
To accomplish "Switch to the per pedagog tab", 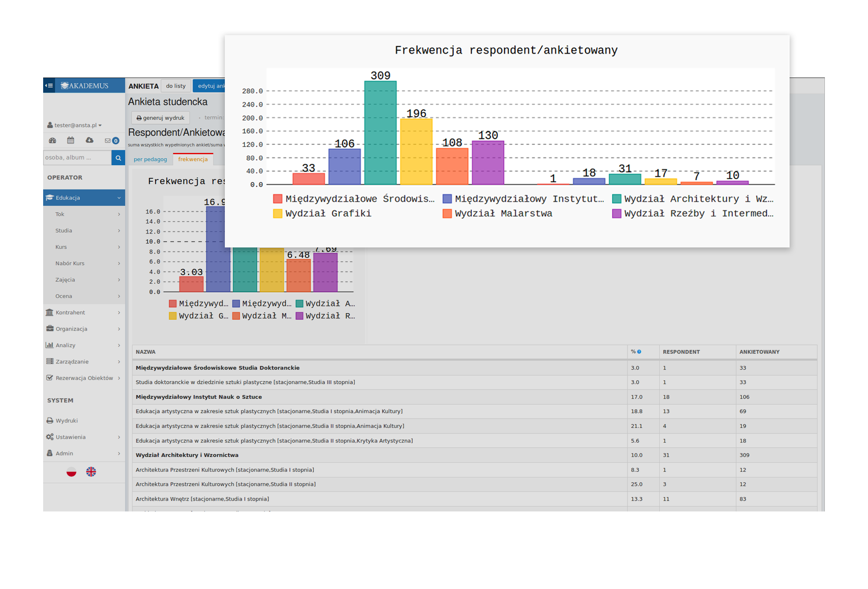I will coord(150,159).
